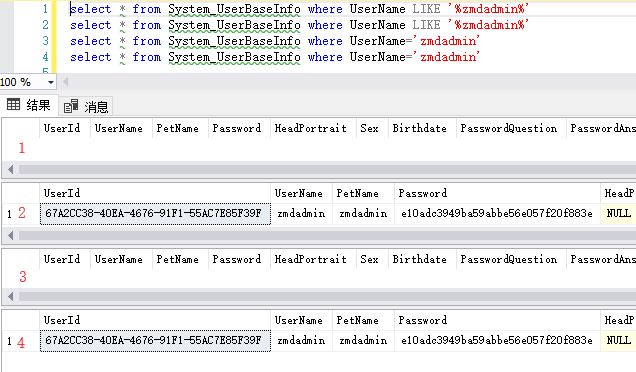The image size is (636, 372).
Task: Click line number 3 in the editor margin
Action: [45, 41]
